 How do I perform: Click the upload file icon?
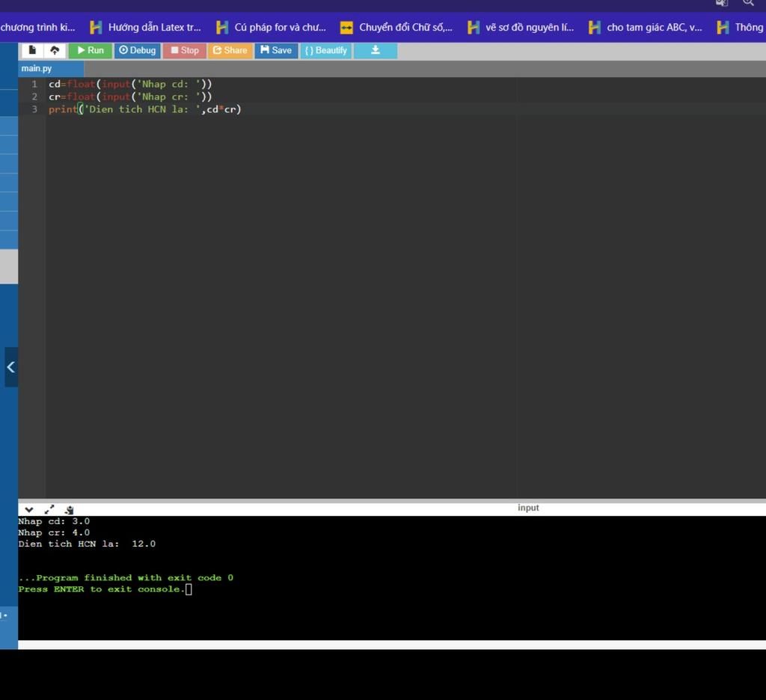(x=55, y=50)
